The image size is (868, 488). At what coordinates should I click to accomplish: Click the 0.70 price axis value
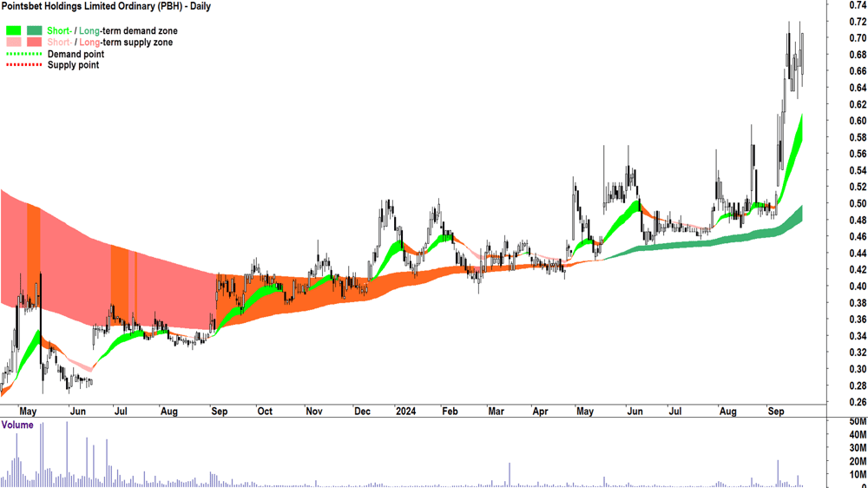(858, 38)
